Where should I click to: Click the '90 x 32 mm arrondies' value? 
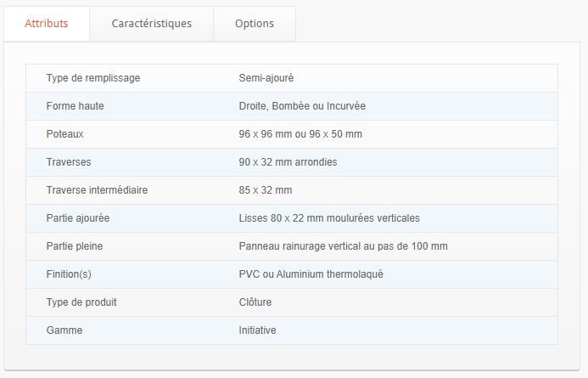pyautogui.click(x=288, y=161)
